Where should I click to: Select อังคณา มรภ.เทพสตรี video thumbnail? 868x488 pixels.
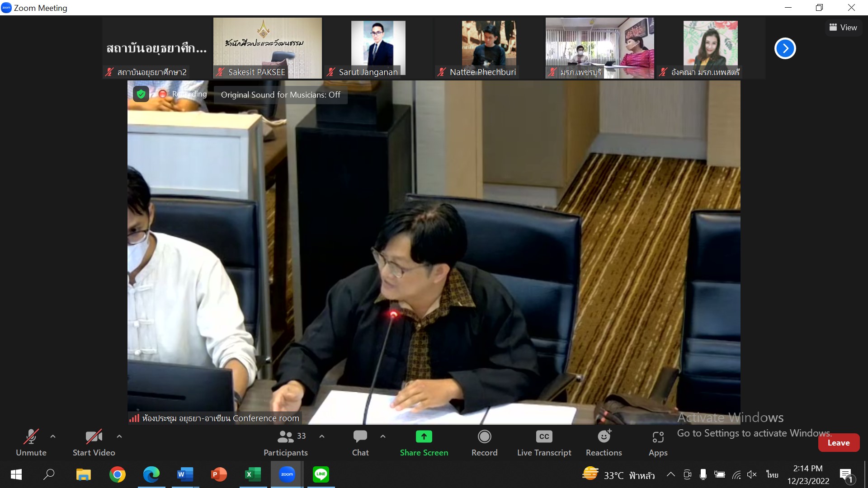click(x=711, y=48)
